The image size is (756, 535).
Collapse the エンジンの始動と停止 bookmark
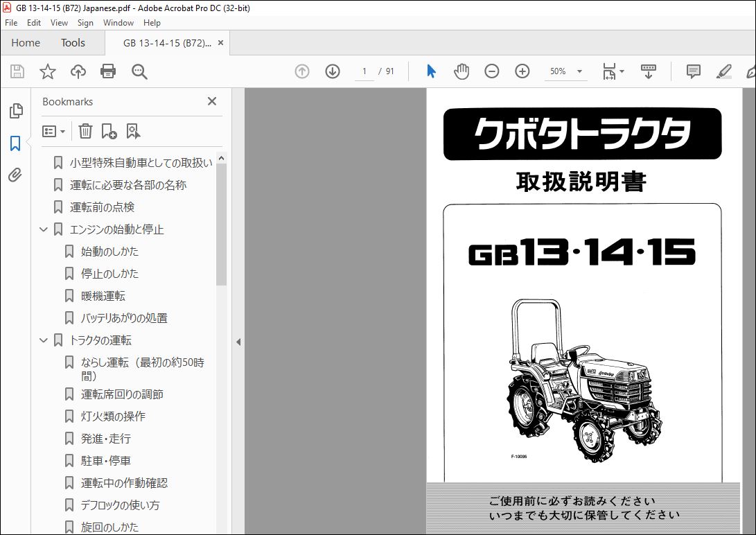[x=44, y=229]
